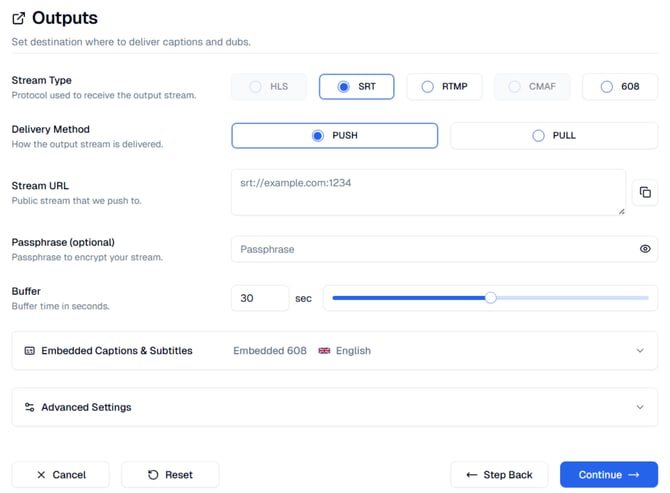Click the Buffer slider handle
Screen dimensions: 670x493
click(490, 298)
